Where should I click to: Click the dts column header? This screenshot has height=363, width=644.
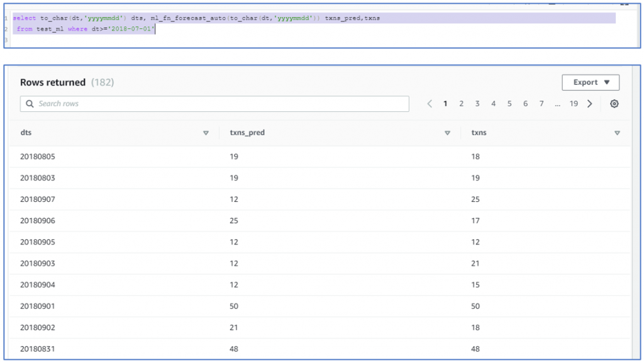click(x=26, y=133)
